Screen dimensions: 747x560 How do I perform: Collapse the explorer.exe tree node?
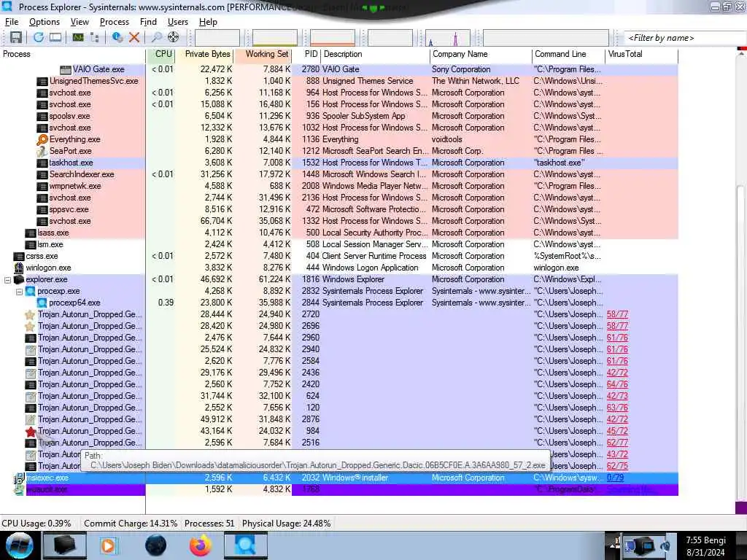[7, 280]
